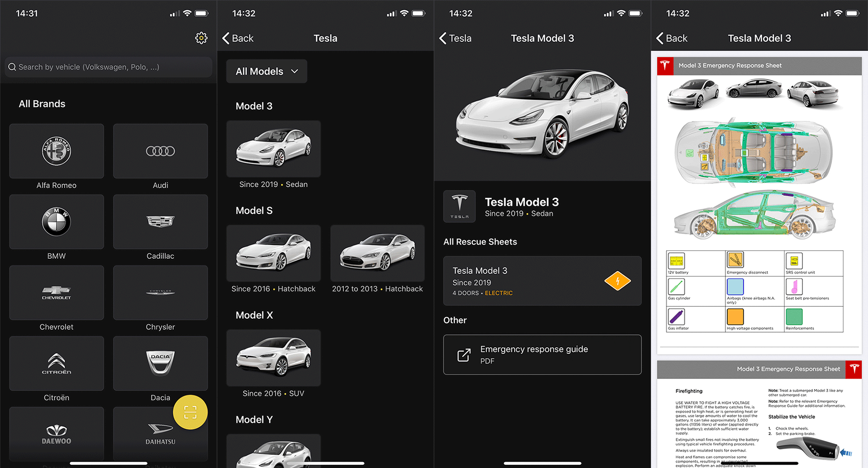Click the 'Model X' section heading
The width and height of the screenshot is (868, 468).
[254, 315]
